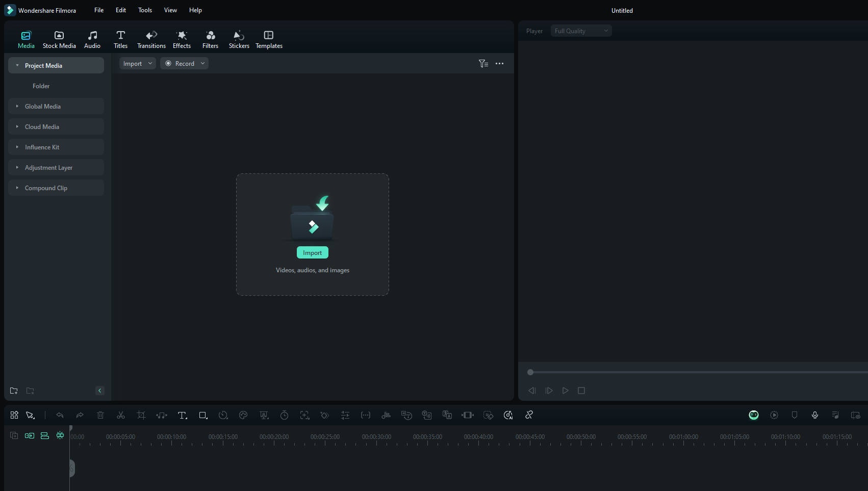
Task: Click the adjust sliders icon in timeline toolbar
Action: coord(345,415)
